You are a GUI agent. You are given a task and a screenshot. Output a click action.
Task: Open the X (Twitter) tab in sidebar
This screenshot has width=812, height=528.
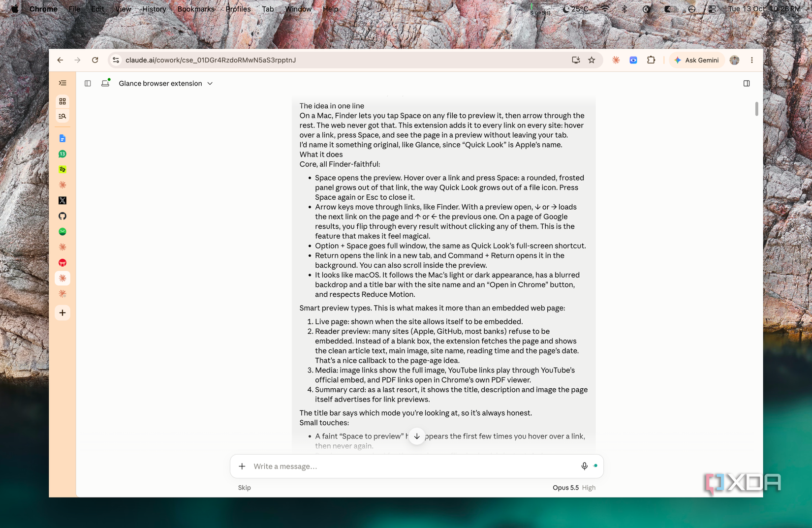62,200
